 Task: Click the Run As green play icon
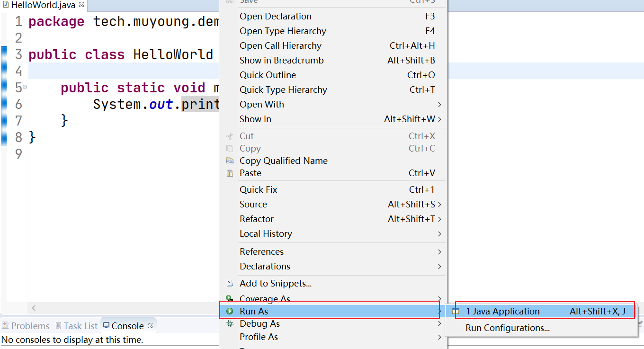click(x=230, y=311)
